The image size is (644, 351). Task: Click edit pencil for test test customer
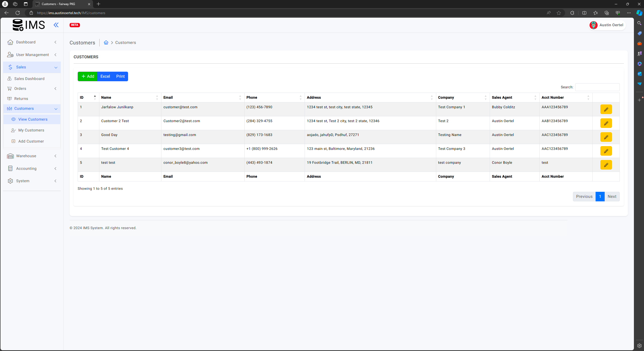(x=606, y=165)
